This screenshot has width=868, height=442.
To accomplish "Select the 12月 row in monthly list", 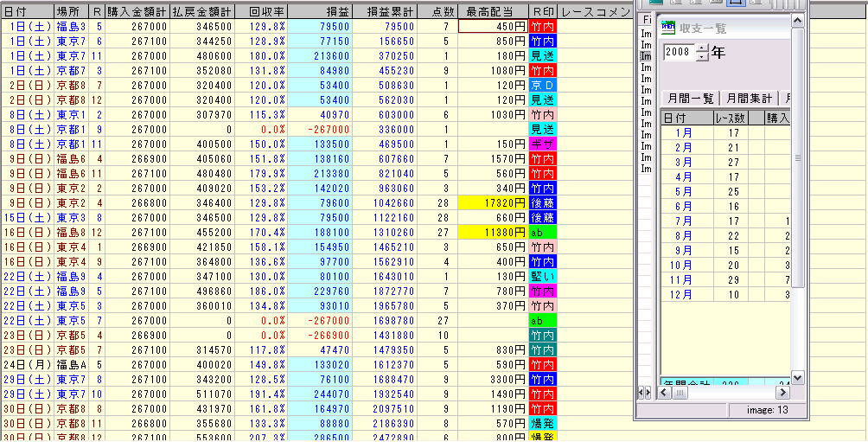I will pos(681,295).
